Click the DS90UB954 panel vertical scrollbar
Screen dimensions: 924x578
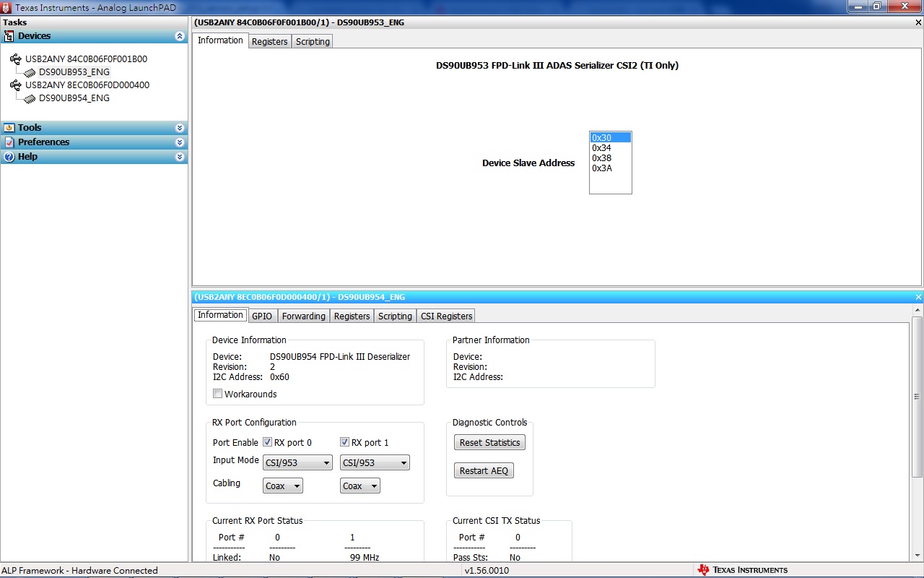(917, 397)
